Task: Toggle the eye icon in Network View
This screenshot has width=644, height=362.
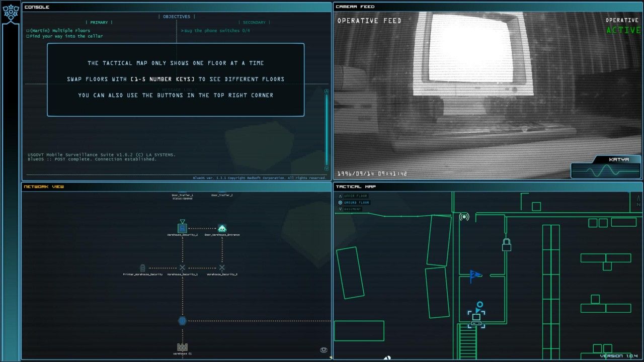Action: tap(324, 350)
